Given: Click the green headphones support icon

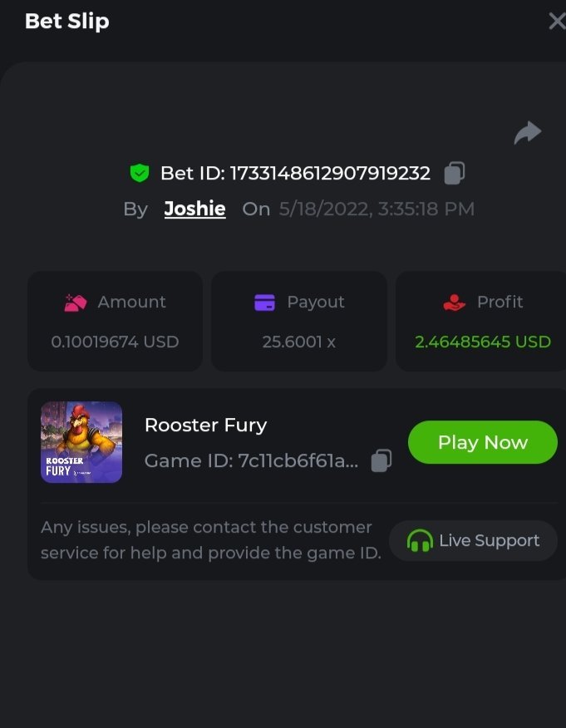Looking at the screenshot, I should (x=420, y=541).
